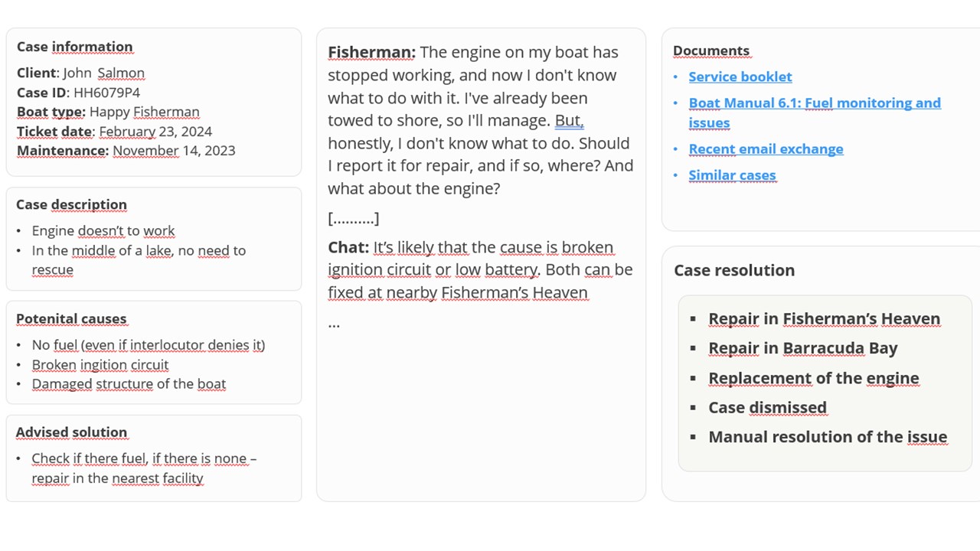Select Manual resolution of the issue

click(x=828, y=437)
